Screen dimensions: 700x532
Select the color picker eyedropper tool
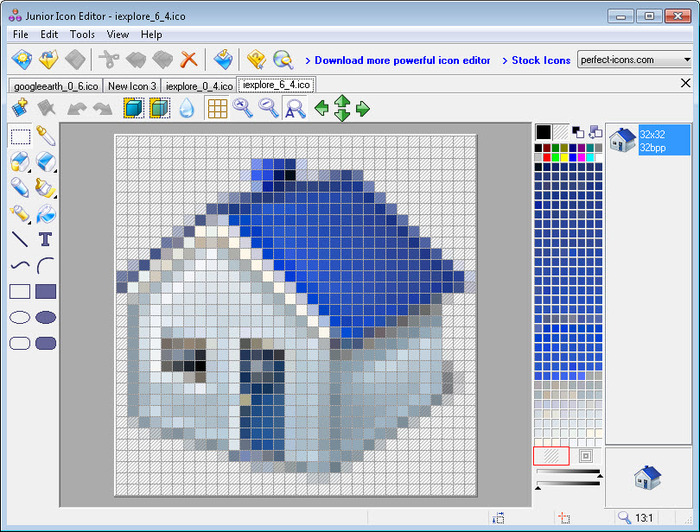(x=46, y=136)
